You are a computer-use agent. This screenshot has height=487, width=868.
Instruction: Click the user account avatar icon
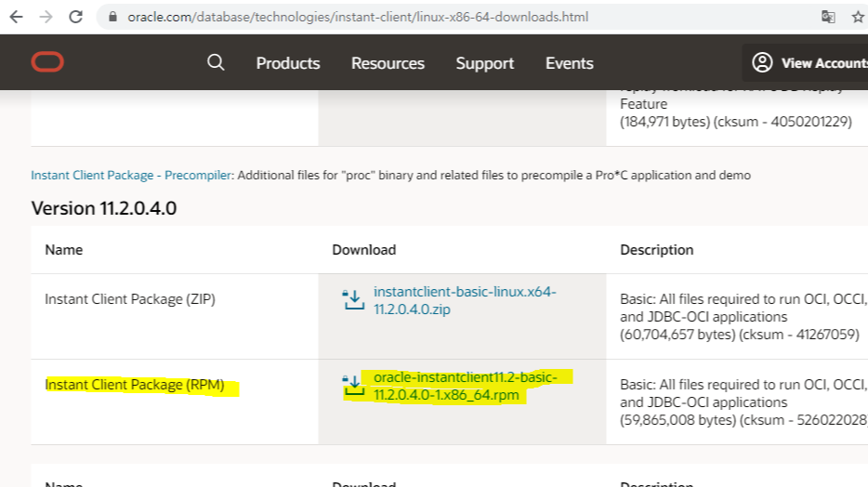click(762, 62)
